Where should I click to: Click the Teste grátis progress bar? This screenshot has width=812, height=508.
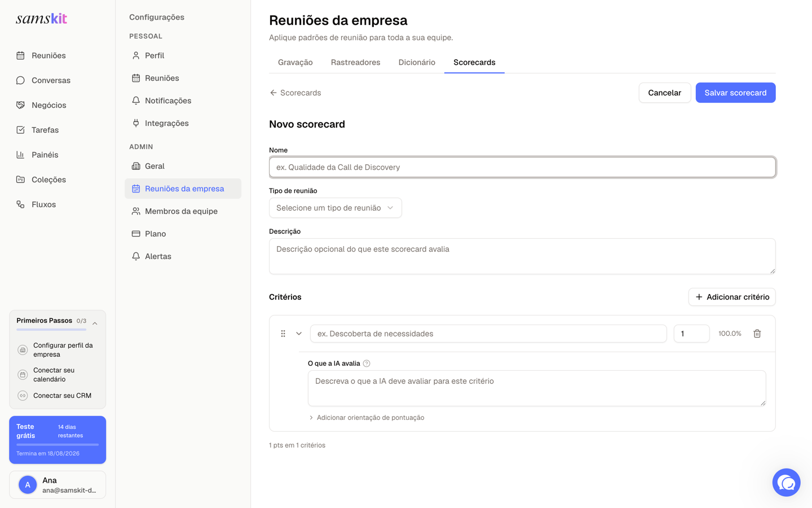tap(58, 445)
